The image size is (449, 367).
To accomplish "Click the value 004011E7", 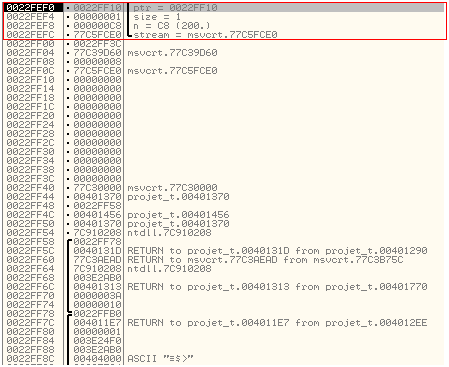I will [x=97, y=323].
